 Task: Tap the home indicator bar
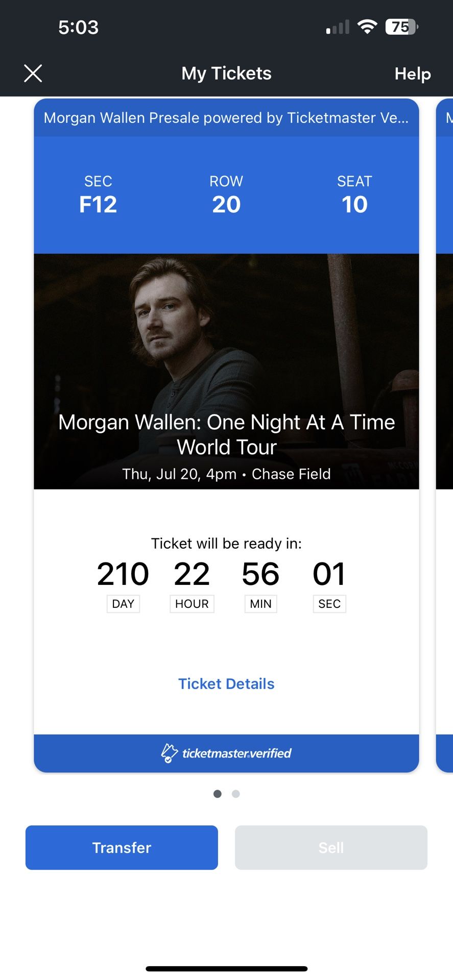226,968
